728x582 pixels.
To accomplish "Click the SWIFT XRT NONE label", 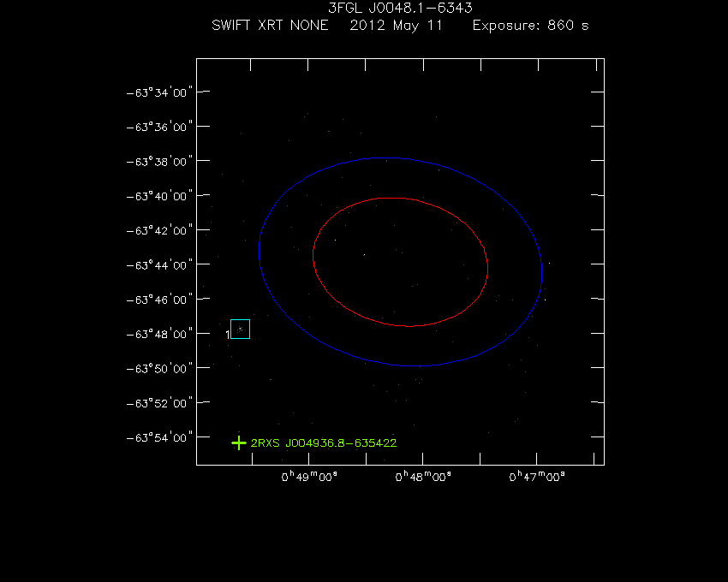I will [270, 25].
